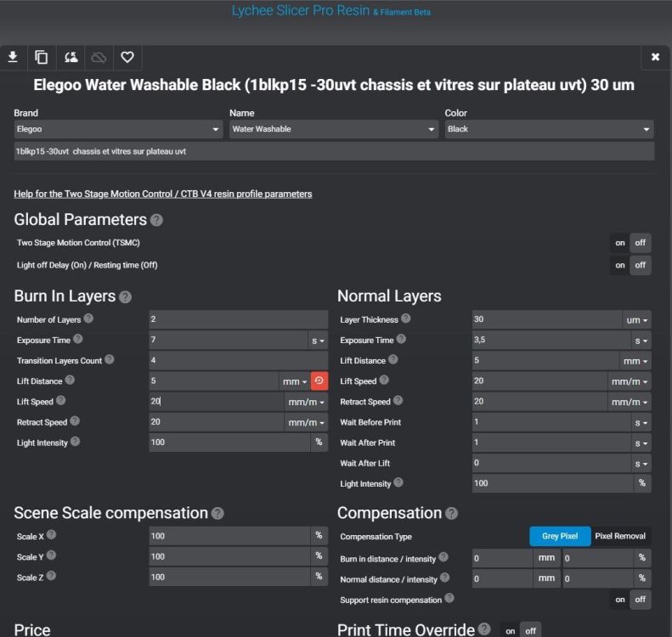Reset burn-in Lift Distance with red icon
The width and height of the screenshot is (672, 637).
tap(319, 381)
